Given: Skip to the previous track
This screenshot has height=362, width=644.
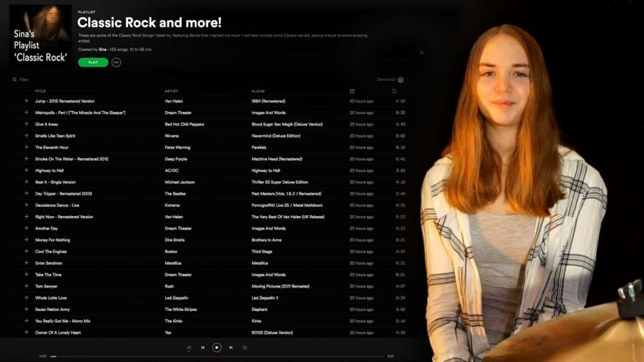Looking at the screenshot, I should click(202, 348).
